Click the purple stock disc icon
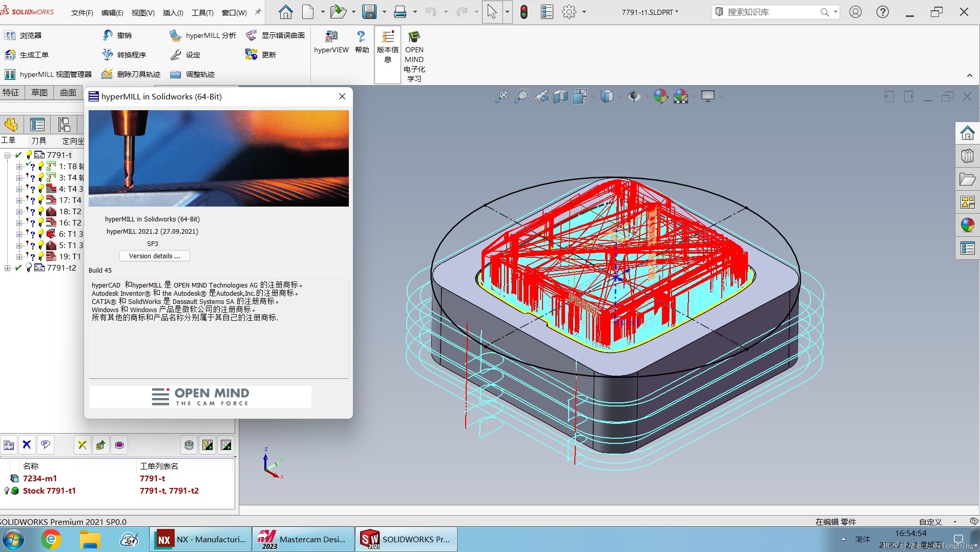Screen dimensions: 980x552 [x=119, y=445]
